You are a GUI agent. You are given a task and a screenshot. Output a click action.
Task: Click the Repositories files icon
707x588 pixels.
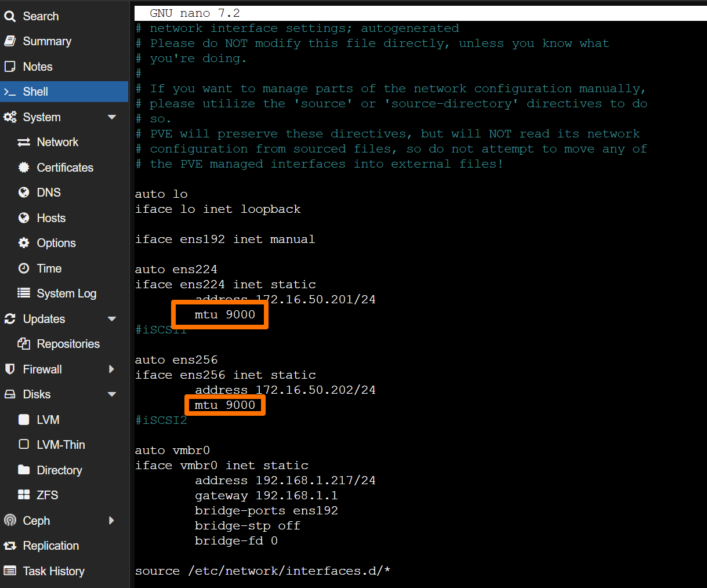click(24, 344)
